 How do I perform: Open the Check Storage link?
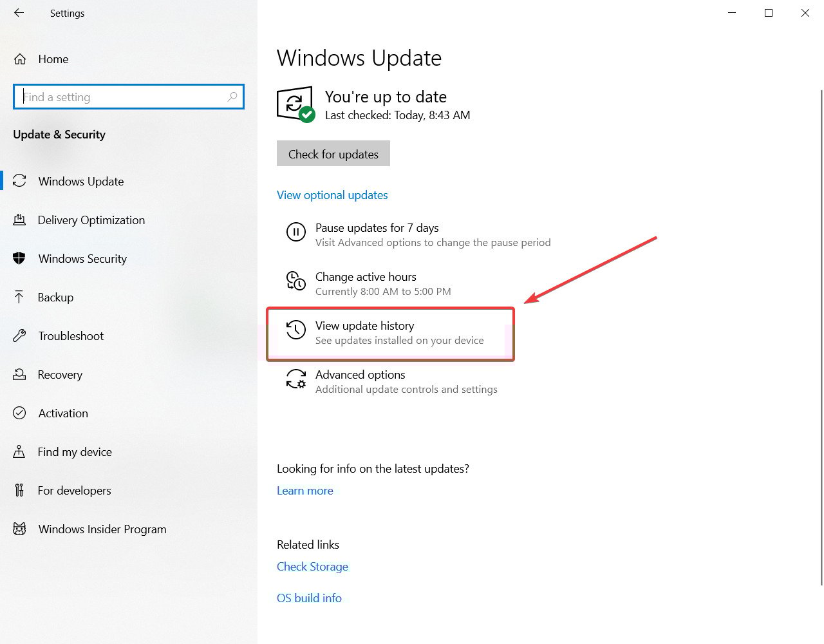click(x=312, y=567)
